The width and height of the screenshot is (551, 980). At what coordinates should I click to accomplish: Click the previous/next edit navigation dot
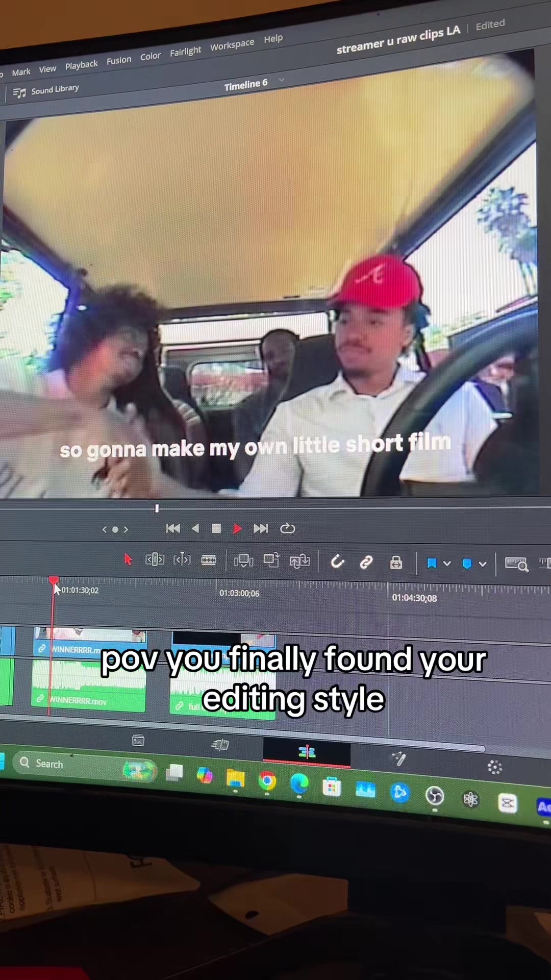pos(115,529)
